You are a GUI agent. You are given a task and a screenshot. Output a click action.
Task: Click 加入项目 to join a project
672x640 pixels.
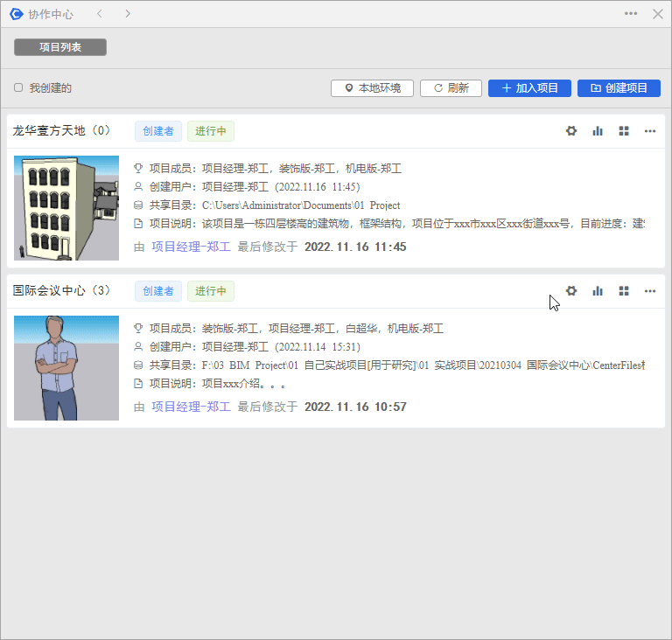click(x=529, y=88)
